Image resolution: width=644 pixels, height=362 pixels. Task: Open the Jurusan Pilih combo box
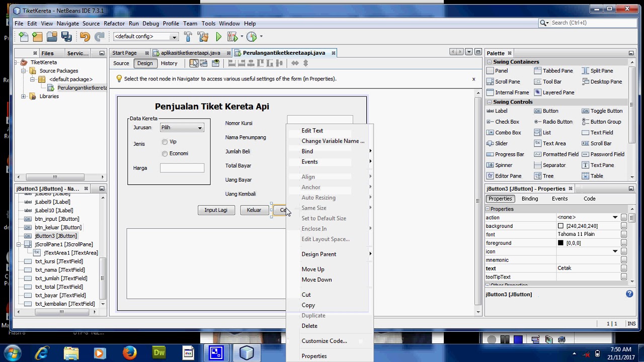coord(182,128)
